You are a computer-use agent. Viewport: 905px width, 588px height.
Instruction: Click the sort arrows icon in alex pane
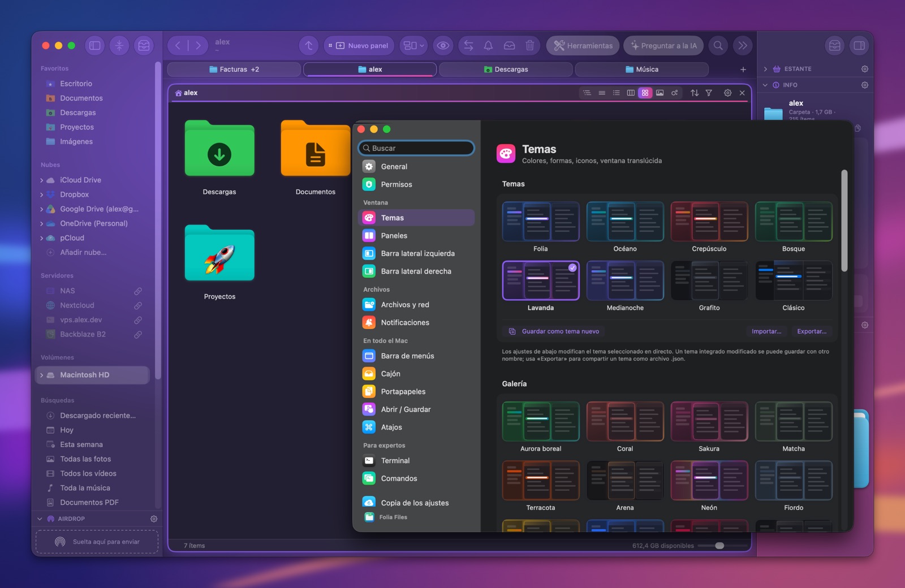695,93
